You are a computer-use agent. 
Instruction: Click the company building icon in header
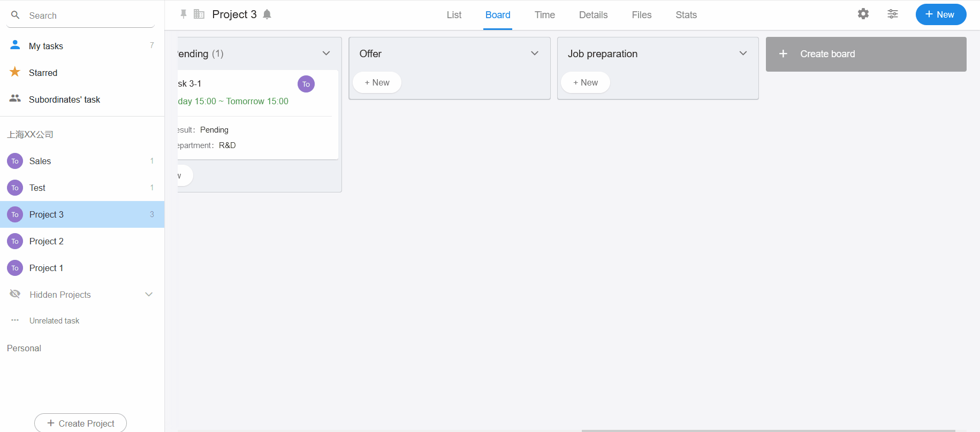[199, 14]
